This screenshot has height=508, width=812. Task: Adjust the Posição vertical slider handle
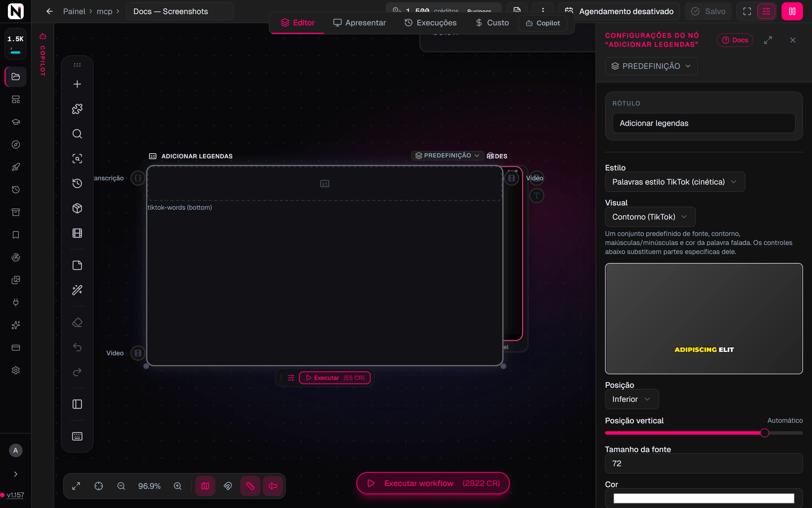pyautogui.click(x=764, y=433)
